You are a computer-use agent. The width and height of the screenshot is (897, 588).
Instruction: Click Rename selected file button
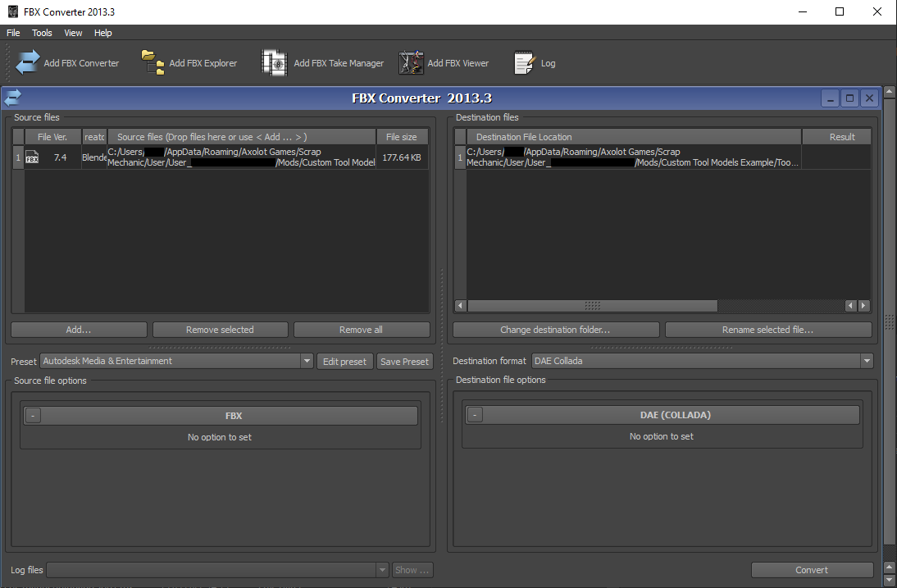pyautogui.click(x=768, y=330)
